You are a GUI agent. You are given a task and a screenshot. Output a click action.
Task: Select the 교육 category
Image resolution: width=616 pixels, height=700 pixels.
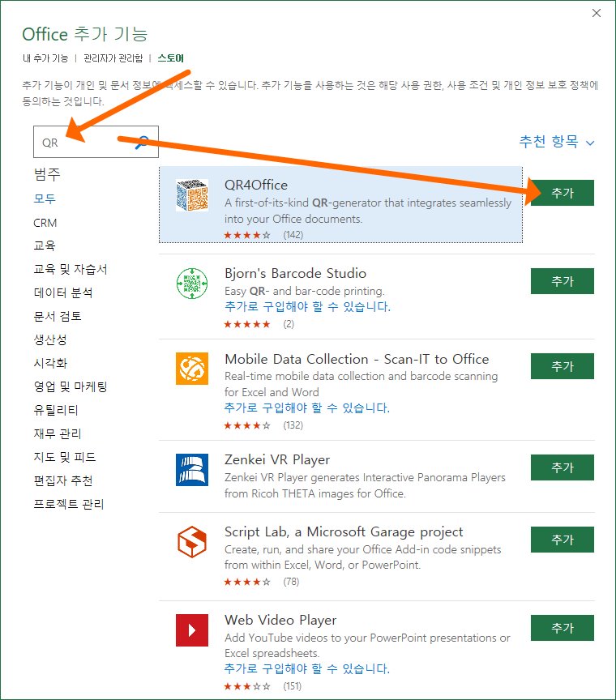[45, 245]
